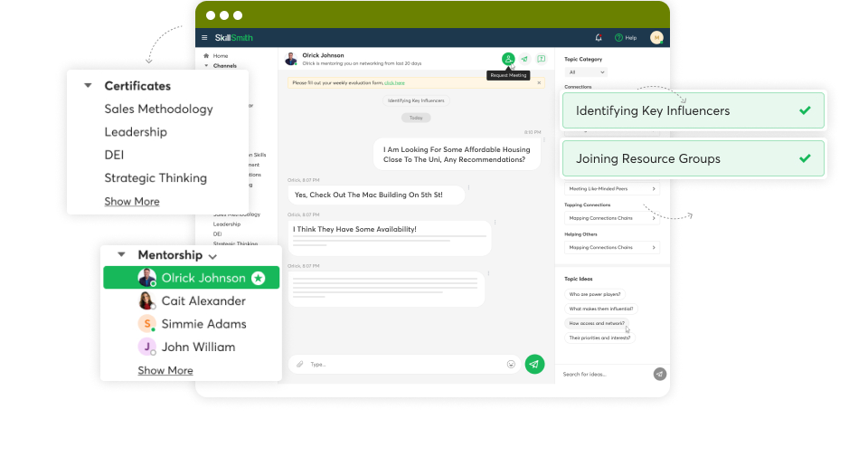The height and width of the screenshot is (476, 868).
Task: Select Sales Methodology under Certificates
Action: click(158, 109)
